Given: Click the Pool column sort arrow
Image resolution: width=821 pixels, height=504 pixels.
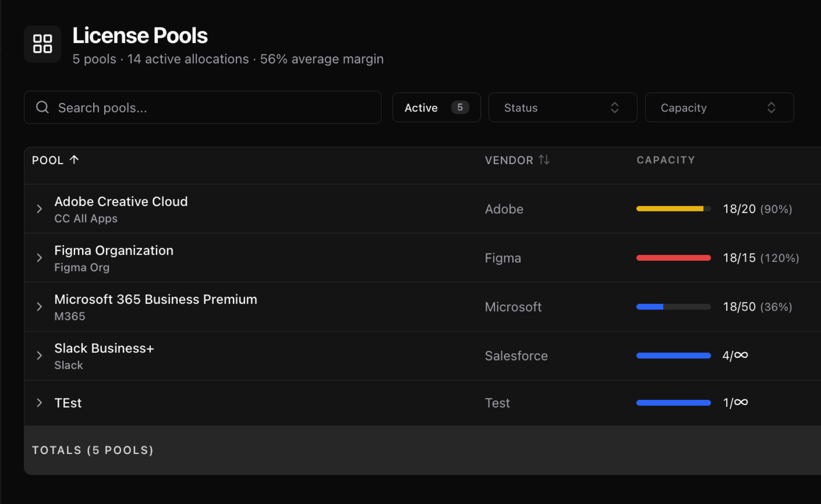Looking at the screenshot, I should 74,160.
